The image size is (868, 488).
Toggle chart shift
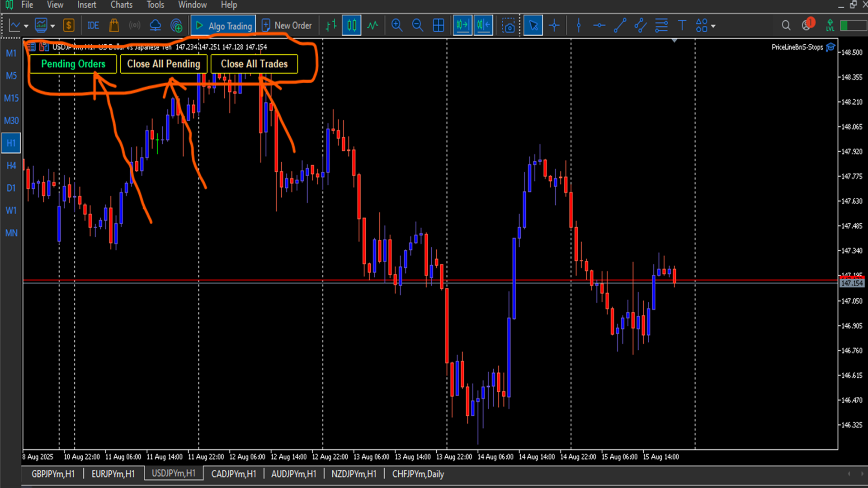point(483,26)
